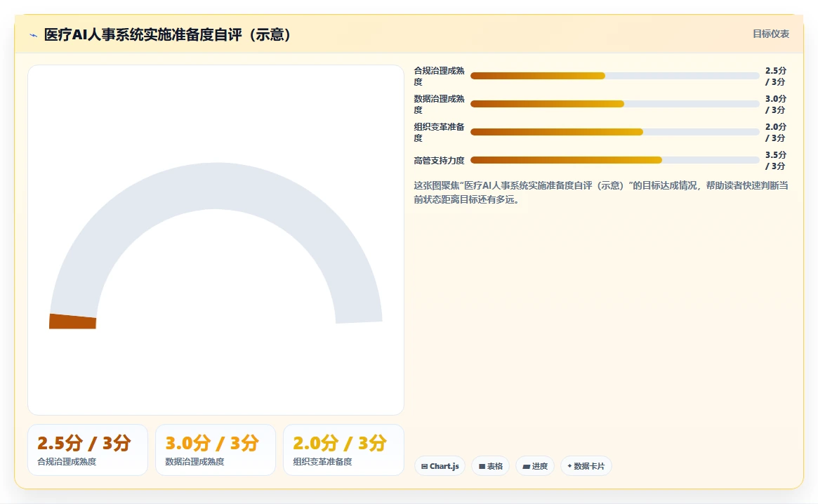Click the 3.5分 / 3分 value text
Viewport: 818px width, 504px height.
point(776,160)
